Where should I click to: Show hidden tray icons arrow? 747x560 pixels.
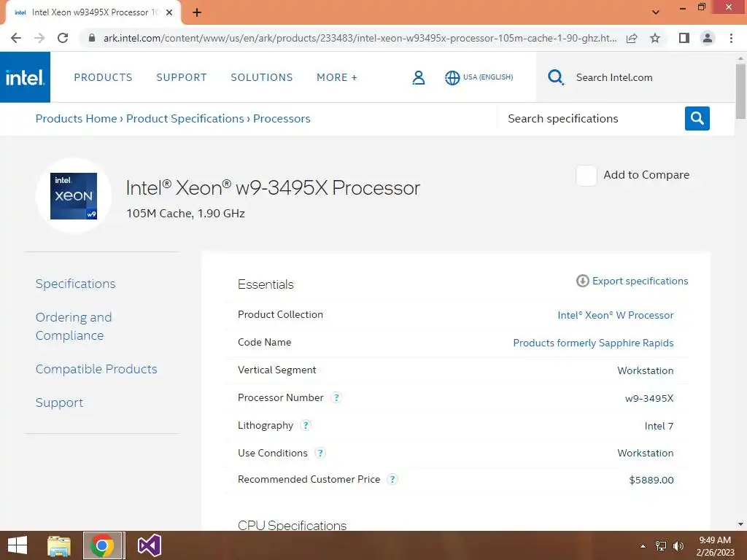[643, 546]
